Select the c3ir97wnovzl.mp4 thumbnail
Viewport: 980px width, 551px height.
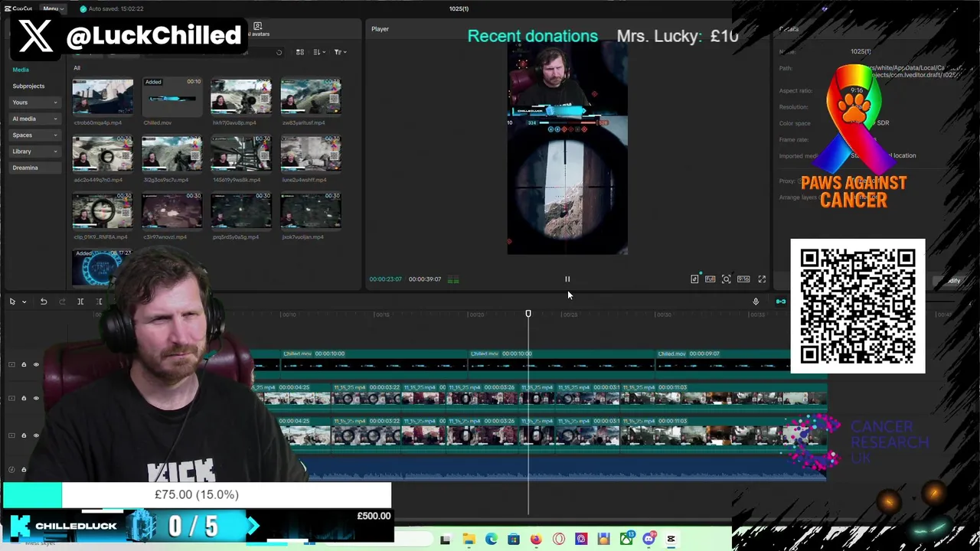[171, 211]
